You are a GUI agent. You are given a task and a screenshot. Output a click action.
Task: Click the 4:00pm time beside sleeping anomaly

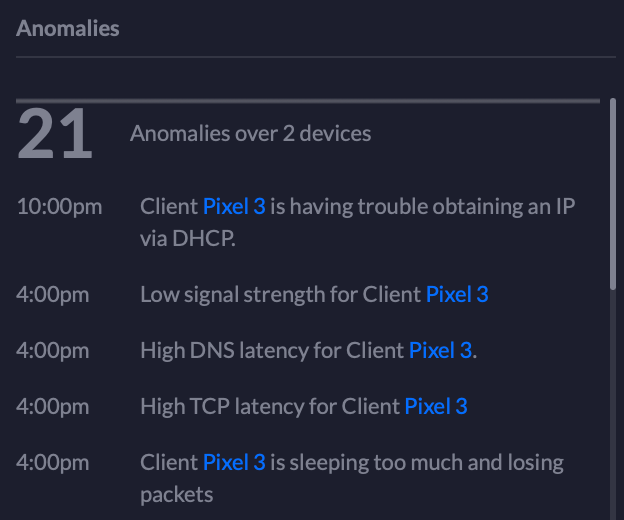(x=52, y=463)
